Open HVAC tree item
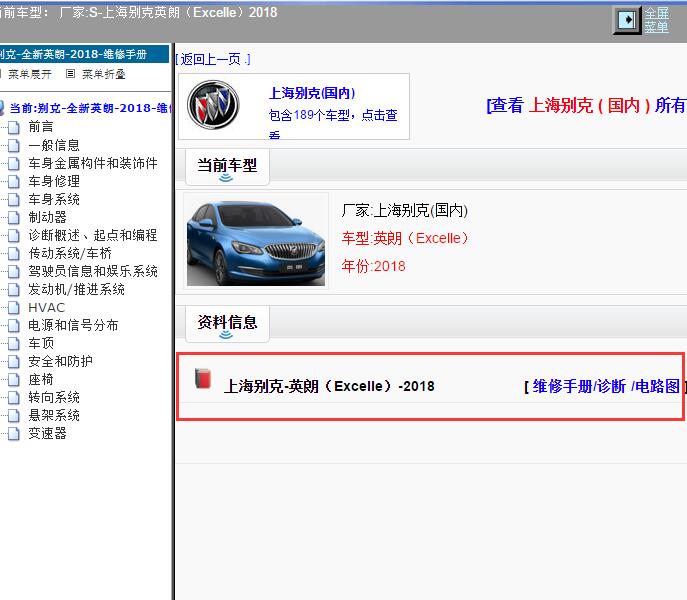The height and width of the screenshot is (600, 687). pos(46,307)
